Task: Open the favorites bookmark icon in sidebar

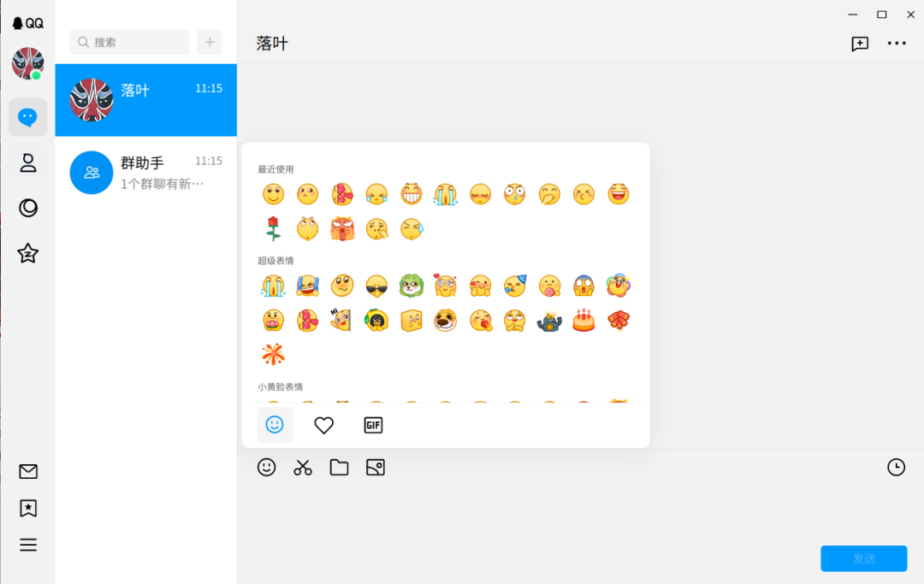Action: 28,508
